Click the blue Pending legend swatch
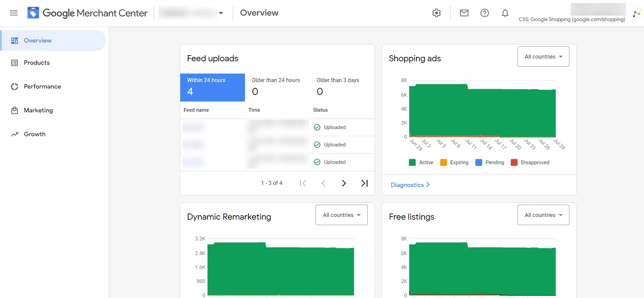644x298 pixels. click(x=479, y=162)
